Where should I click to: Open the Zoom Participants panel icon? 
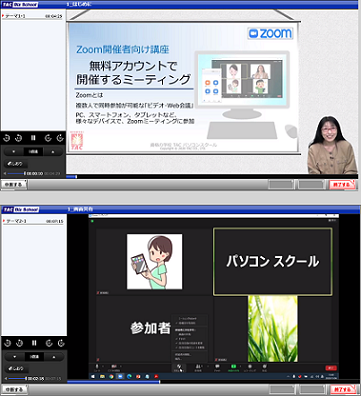pyautogui.click(x=198, y=367)
